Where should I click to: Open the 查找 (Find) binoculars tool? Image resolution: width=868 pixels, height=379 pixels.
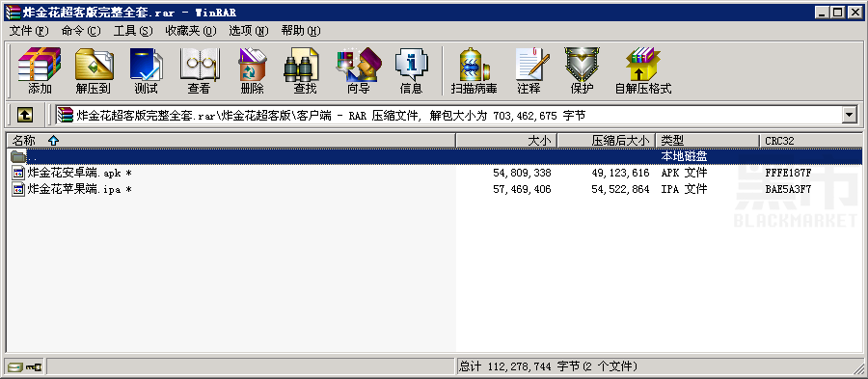pyautogui.click(x=305, y=70)
